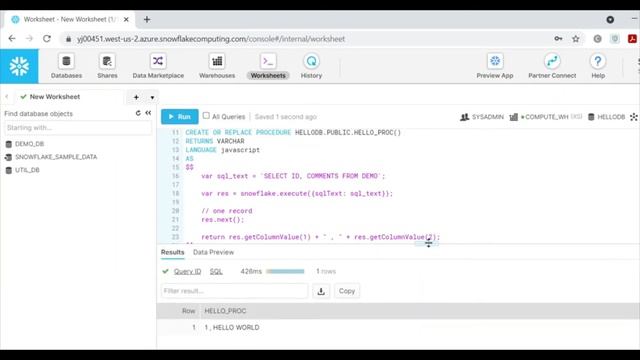Select the '1 , HELLO WORLD' result cell
640x360 pixels.
[232, 327]
